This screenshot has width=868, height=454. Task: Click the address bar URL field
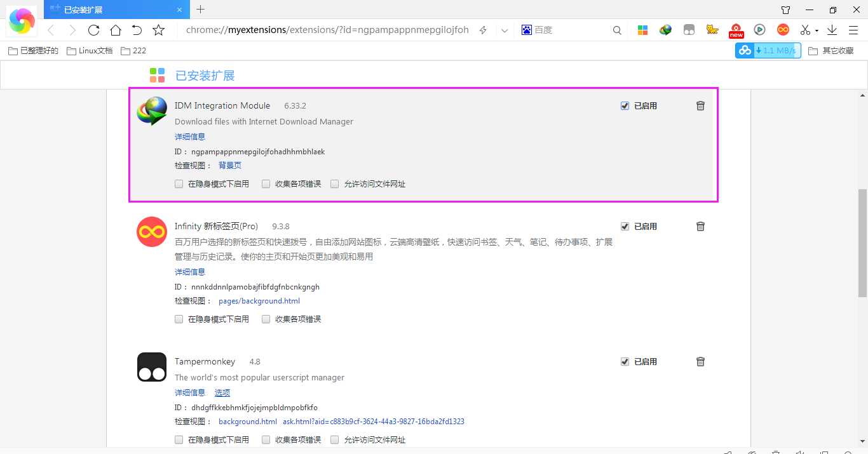pyautogui.click(x=327, y=30)
